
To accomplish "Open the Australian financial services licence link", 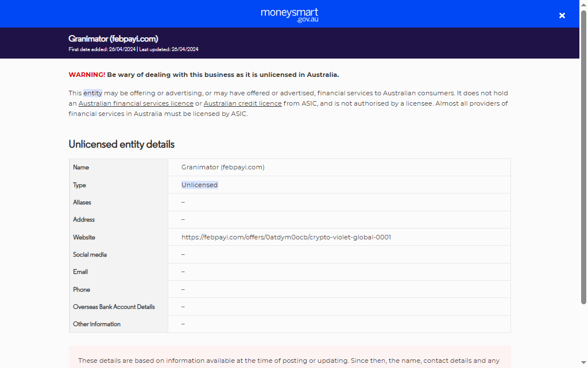I will coord(136,104).
